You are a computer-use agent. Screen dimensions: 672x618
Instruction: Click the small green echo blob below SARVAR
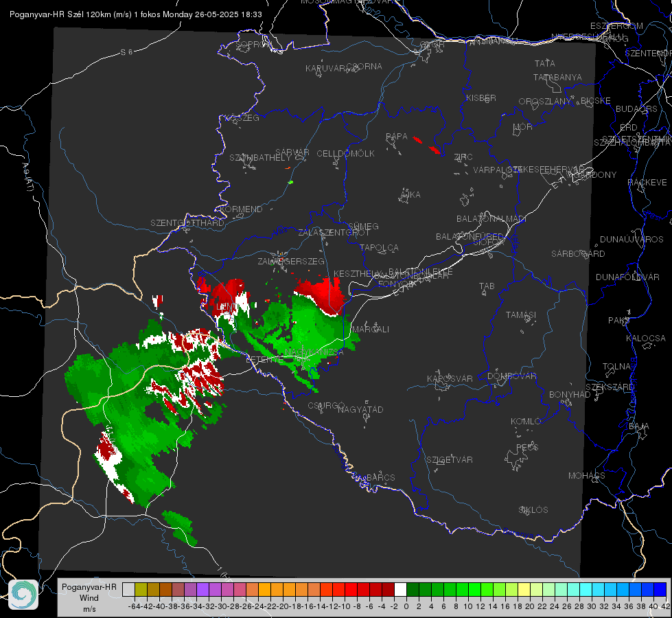coord(291,182)
